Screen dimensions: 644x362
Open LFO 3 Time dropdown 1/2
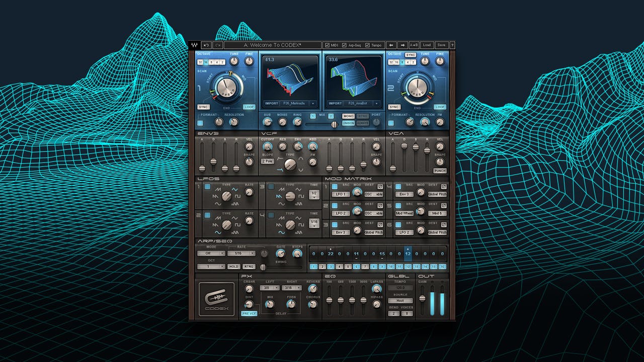(x=314, y=194)
